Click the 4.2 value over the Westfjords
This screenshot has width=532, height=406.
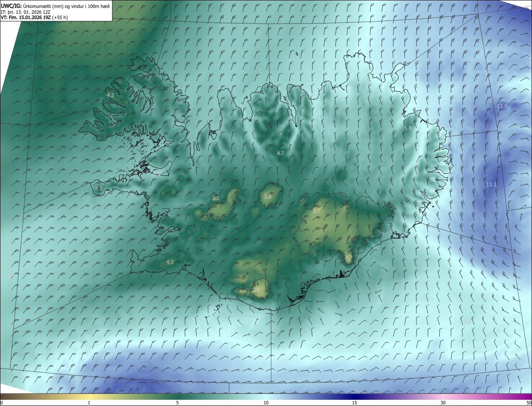(111, 95)
